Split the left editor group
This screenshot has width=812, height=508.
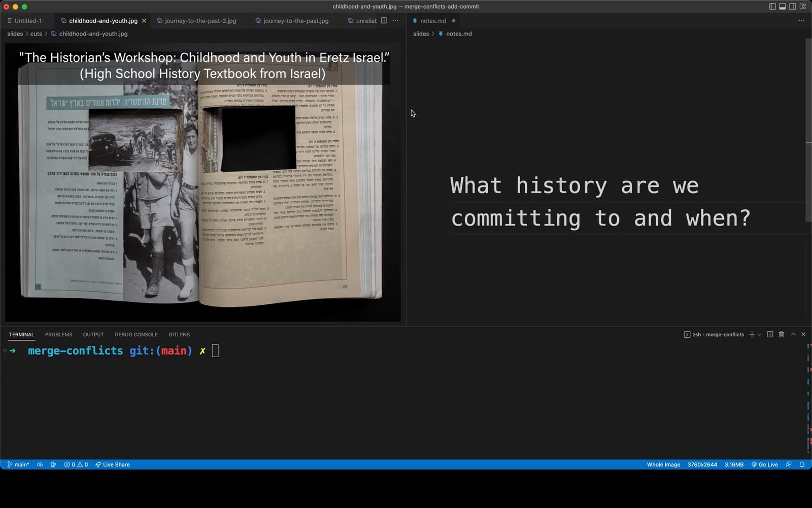(384, 21)
